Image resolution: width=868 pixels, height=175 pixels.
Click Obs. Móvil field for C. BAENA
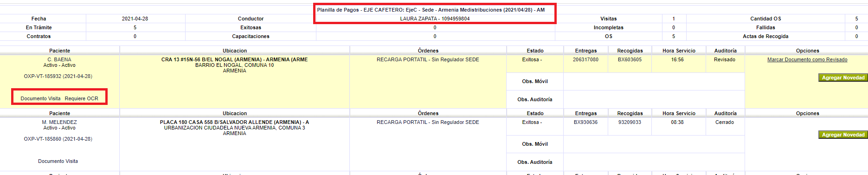(x=654, y=81)
